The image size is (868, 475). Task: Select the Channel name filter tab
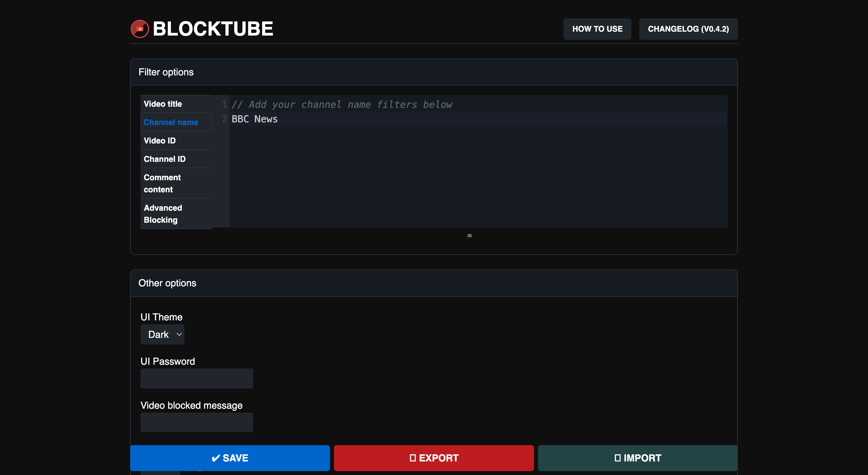171,122
